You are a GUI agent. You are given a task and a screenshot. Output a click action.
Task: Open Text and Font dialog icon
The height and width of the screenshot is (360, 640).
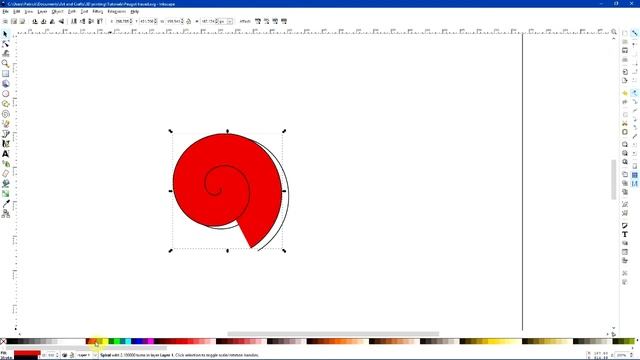pos(625,234)
